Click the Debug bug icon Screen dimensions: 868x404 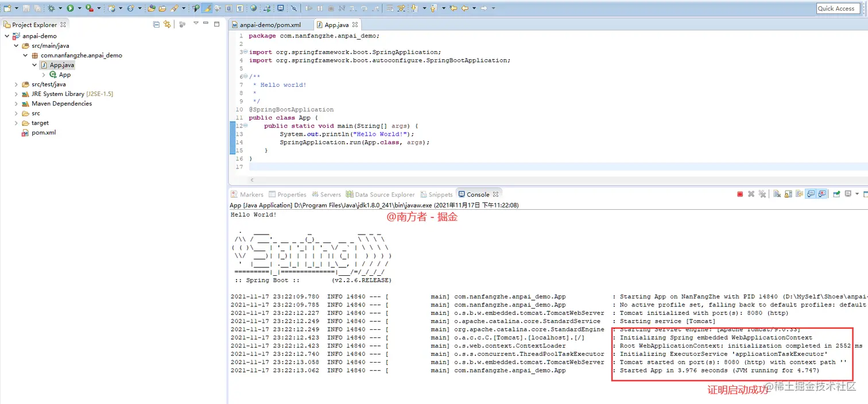click(51, 8)
